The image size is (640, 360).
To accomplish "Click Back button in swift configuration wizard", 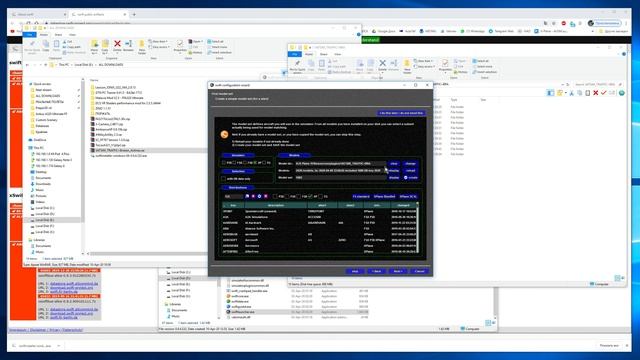I will [x=376, y=271].
